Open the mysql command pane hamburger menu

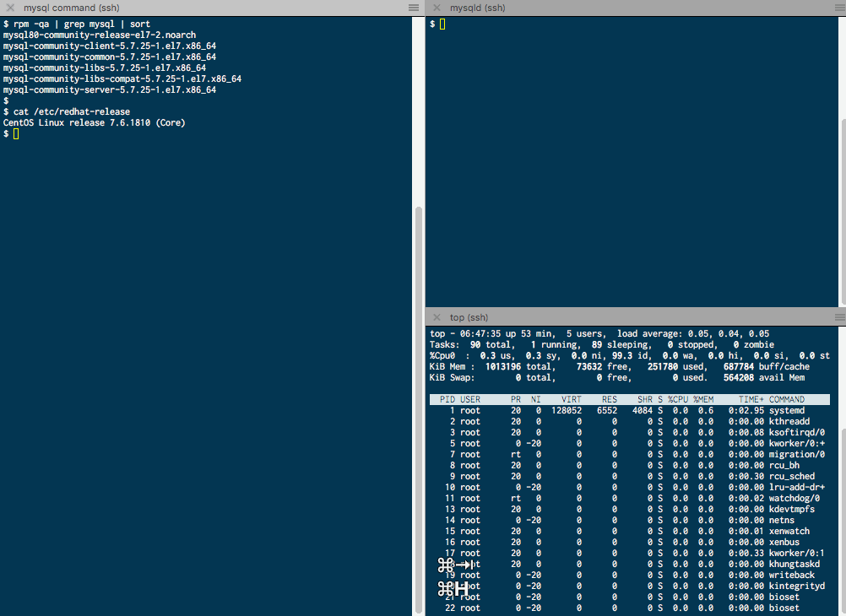tap(413, 8)
